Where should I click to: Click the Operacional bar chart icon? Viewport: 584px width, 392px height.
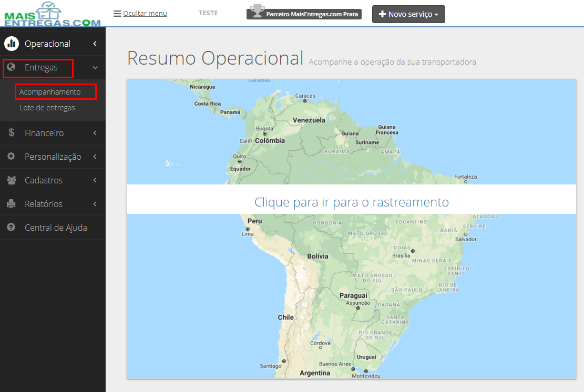(12, 44)
